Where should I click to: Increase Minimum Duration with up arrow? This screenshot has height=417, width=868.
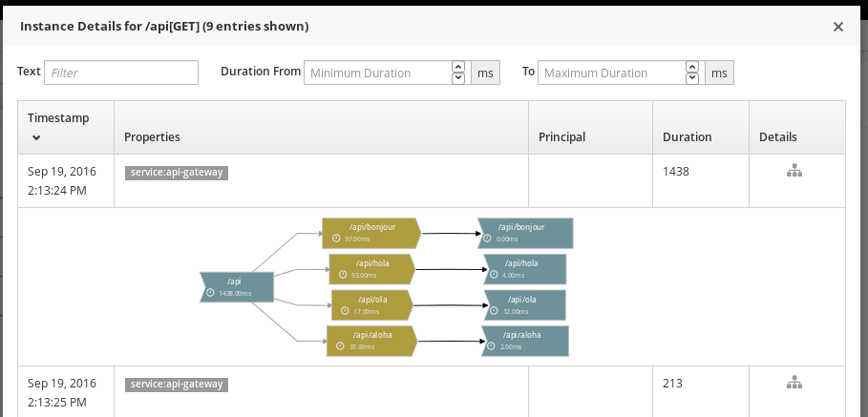click(458, 67)
